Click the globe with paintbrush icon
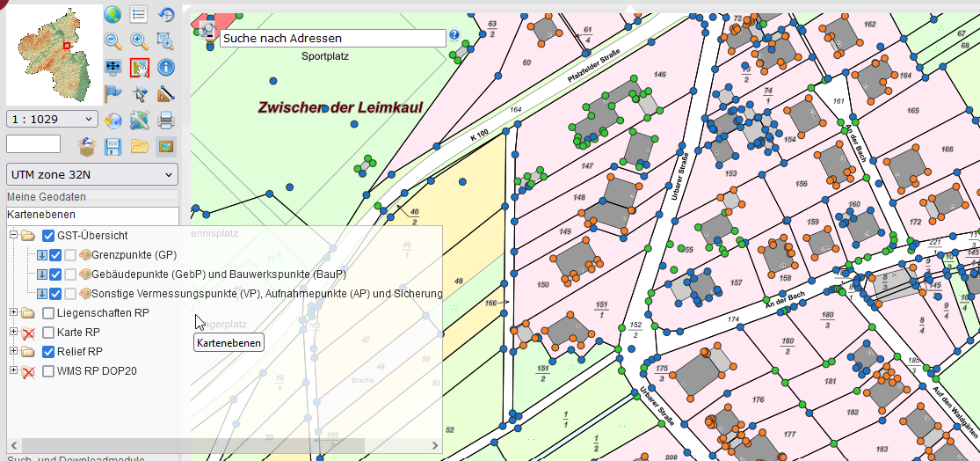Image resolution: width=980 pixels, height=461 pixels. (113, 121)
